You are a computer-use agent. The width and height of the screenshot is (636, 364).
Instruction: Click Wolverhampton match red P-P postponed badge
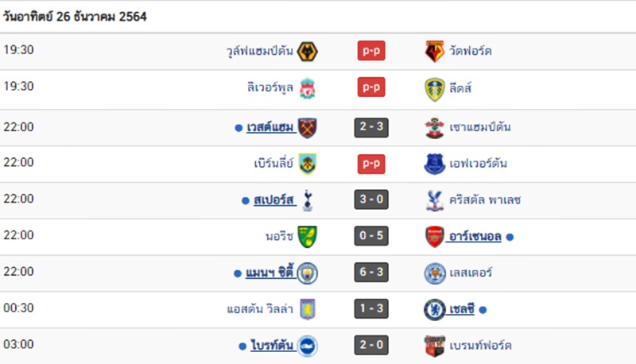coord(371,51)
